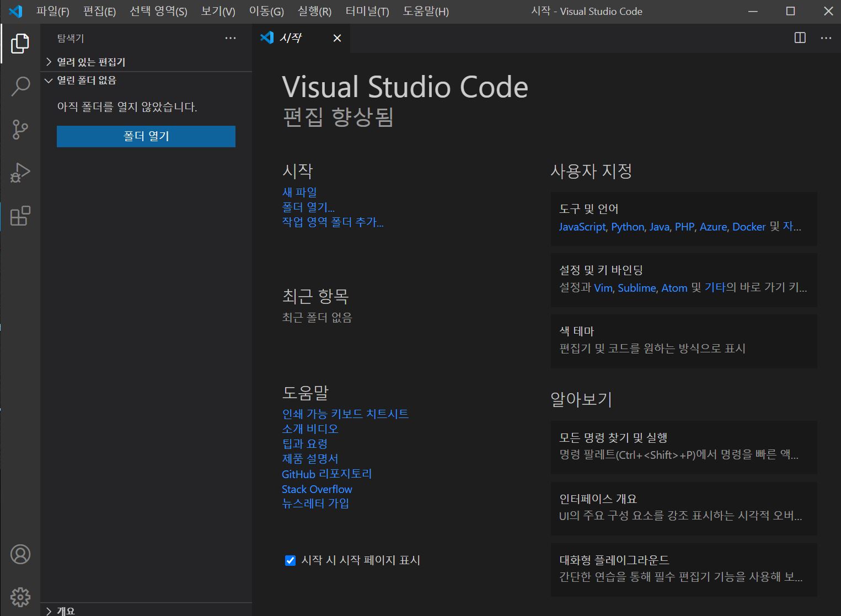
Task: Open the Search view icon
Action: tap(20, 86)
